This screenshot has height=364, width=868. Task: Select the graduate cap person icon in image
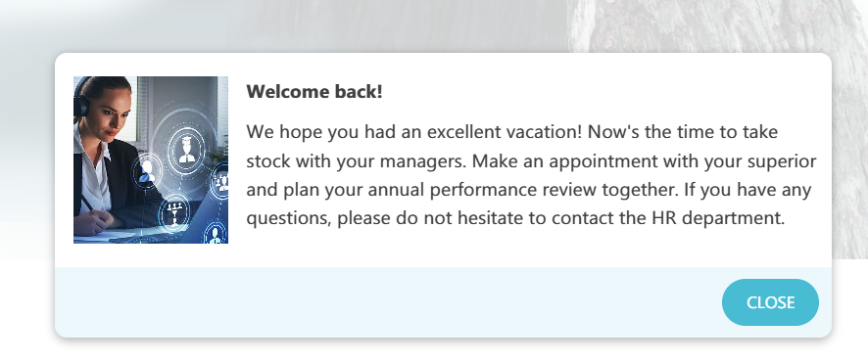(x=186, y=152)
